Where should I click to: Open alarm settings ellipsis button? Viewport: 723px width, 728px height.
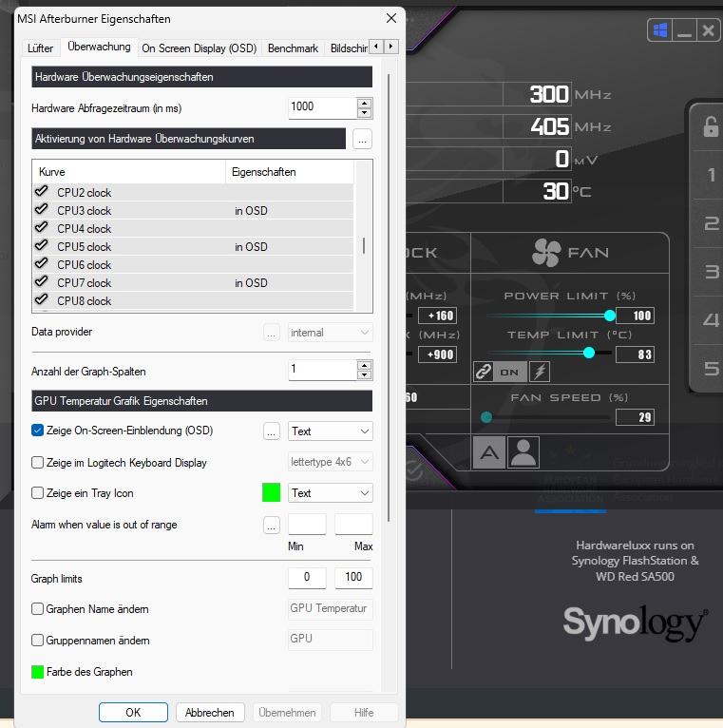[272, 526]
